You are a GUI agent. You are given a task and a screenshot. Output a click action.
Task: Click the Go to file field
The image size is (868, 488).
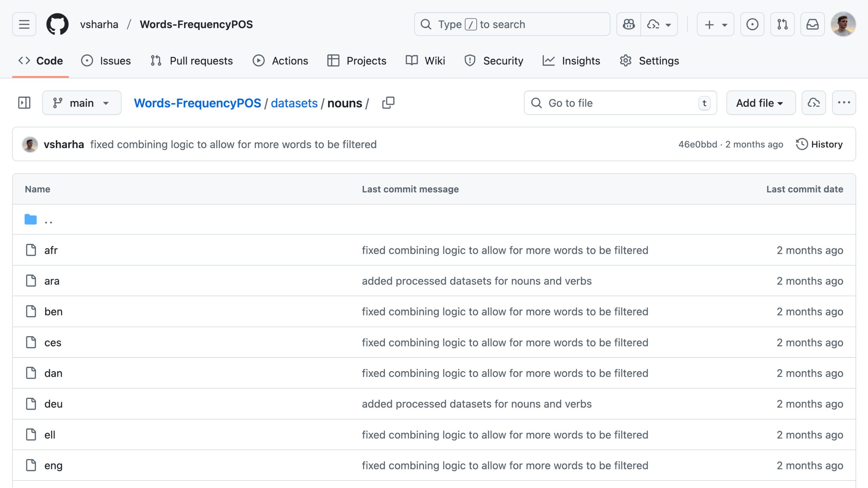(x=620, y=103)
